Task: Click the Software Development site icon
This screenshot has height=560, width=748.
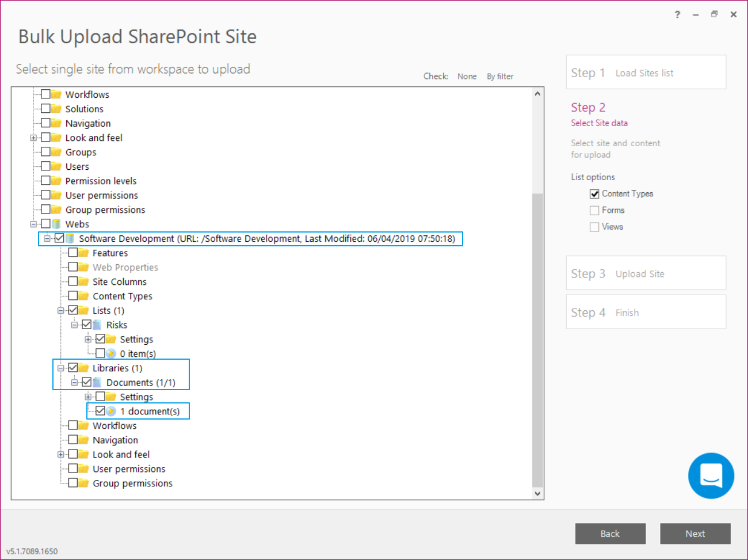Action: pyautogui.click(x=70, y=238)
